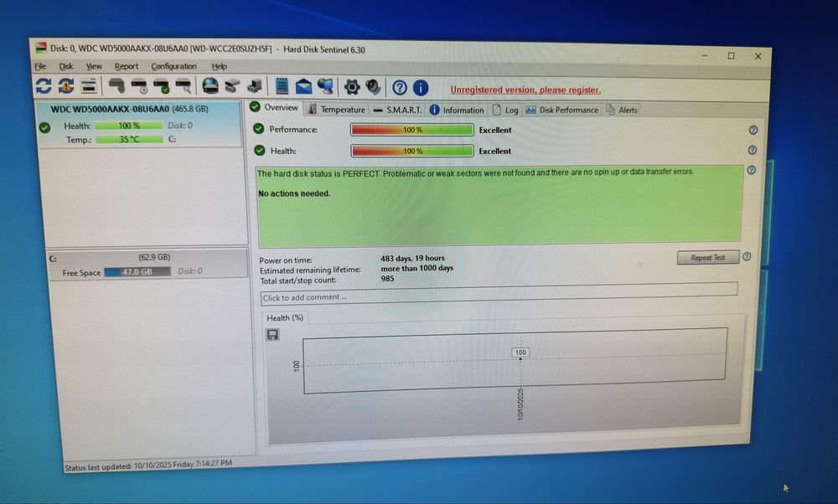Image resolution: width=838 pixels, height=504 pixels.
Task: Switch to the Log tab
Action: (x=505, y=110)
